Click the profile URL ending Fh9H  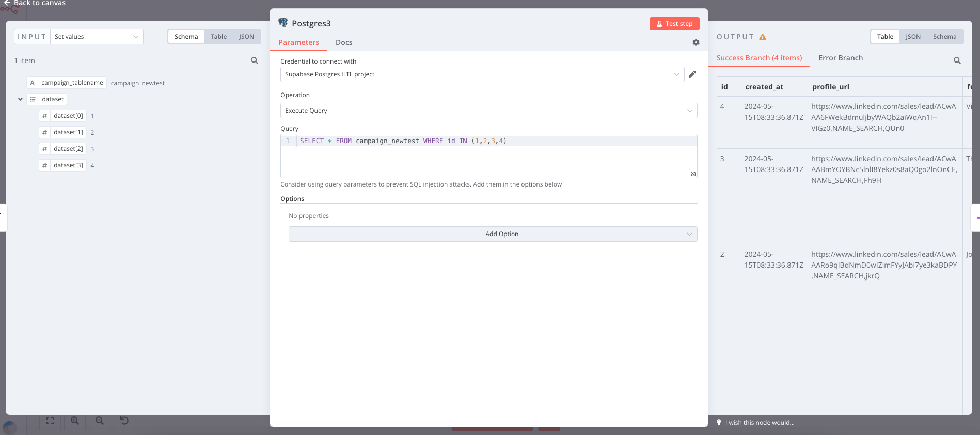click(x=884, y=169)
